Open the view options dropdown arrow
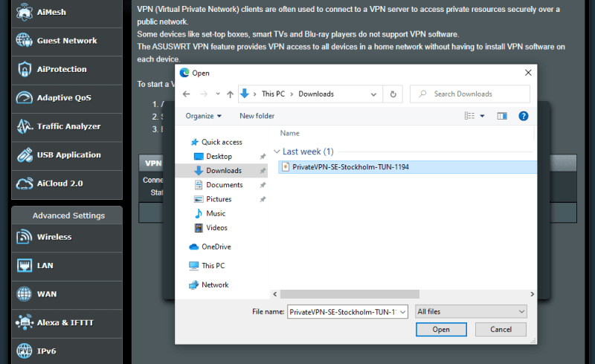This screenshot has height=364, width=595. point(482,116)
